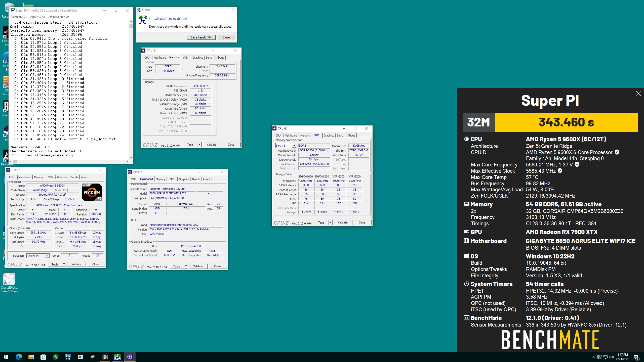
Task: Switch to Memory tab in CPU-Z SPD window
Action: [x=305, y=135]
